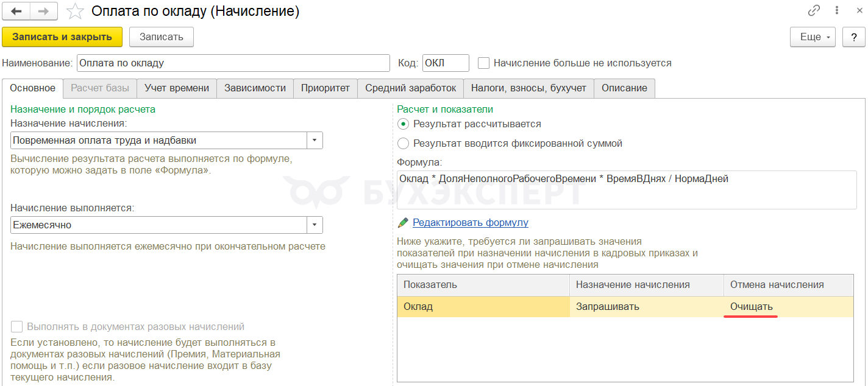Check 'Начисление больше не используется' checkbox
Viewport: 868px width, 386px height.
coord(484,63)
